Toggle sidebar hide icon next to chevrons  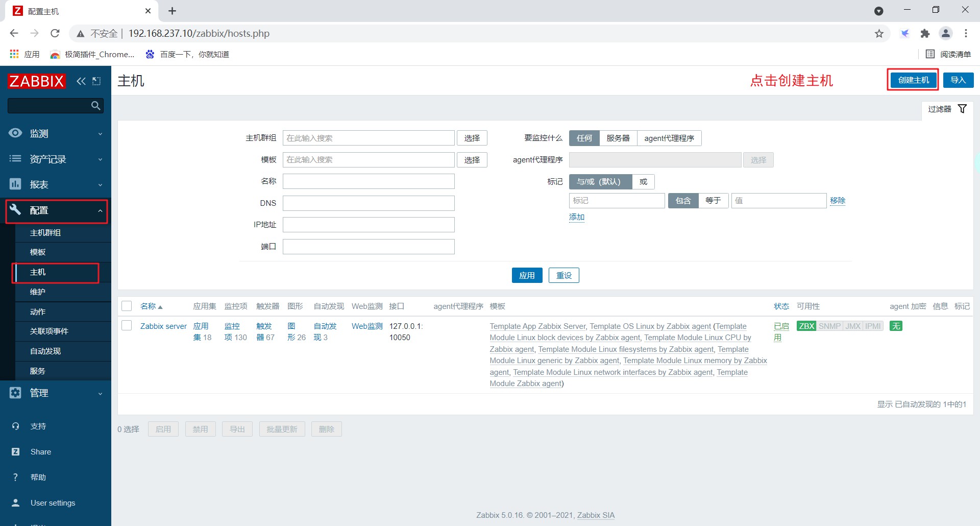[x=96, y=81]
